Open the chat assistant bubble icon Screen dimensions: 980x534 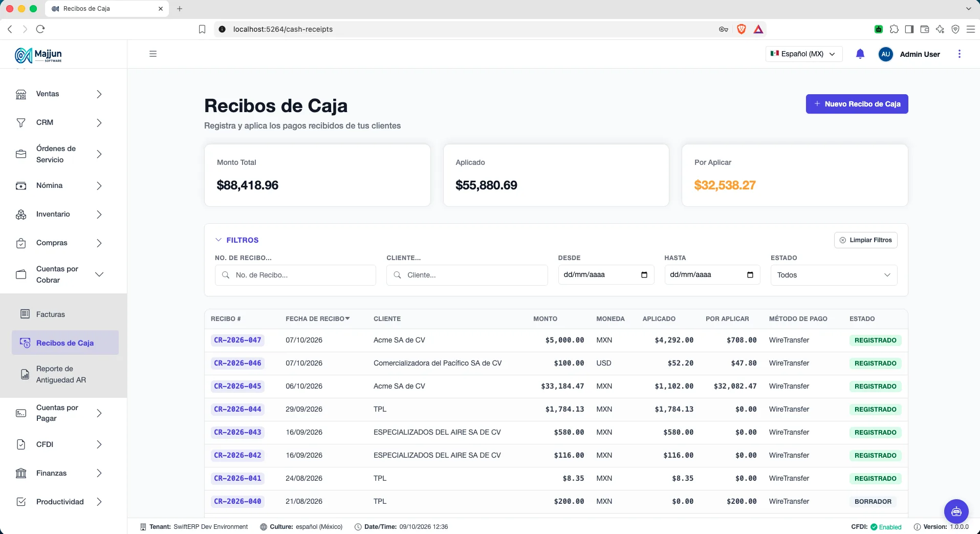(x=956, y=511)
